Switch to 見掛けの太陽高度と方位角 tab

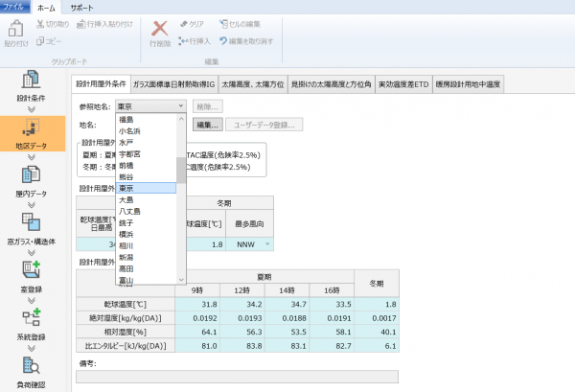[332, 84]
